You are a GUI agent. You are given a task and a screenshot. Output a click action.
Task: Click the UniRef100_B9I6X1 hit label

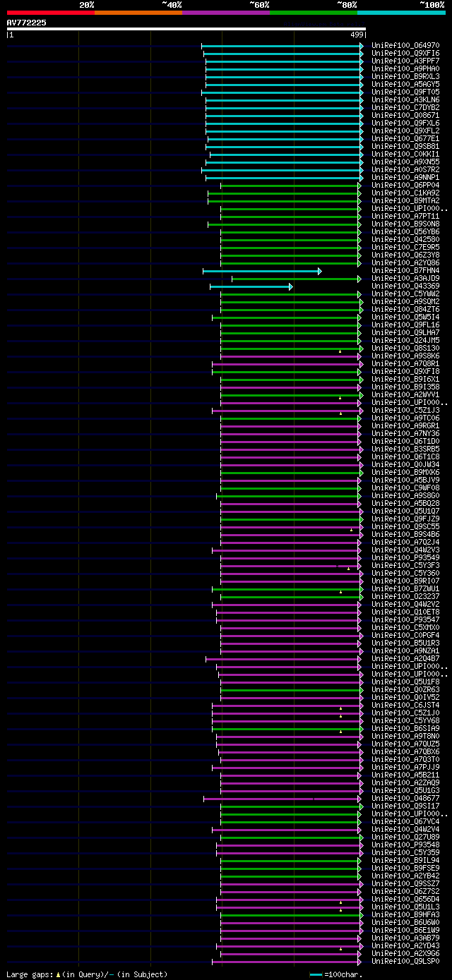405,380
